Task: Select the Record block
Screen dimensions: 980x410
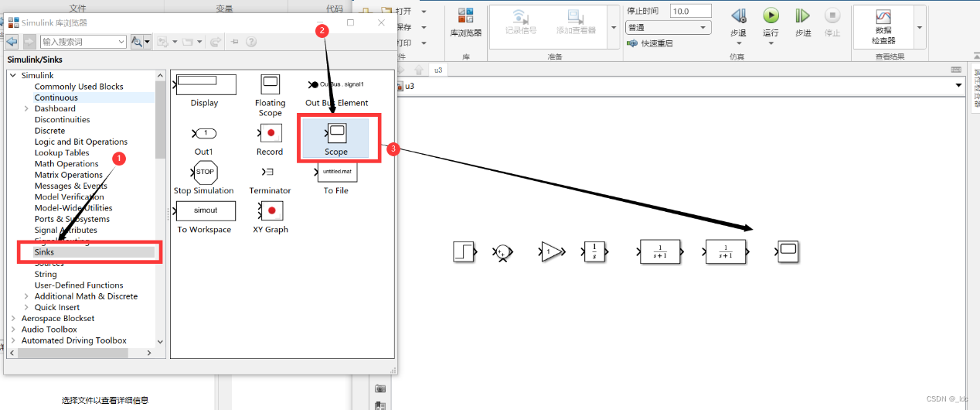Action: (x=270, y=133)
